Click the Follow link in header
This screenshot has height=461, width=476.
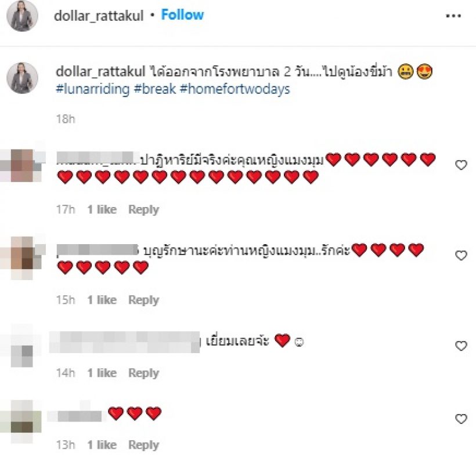182,14
